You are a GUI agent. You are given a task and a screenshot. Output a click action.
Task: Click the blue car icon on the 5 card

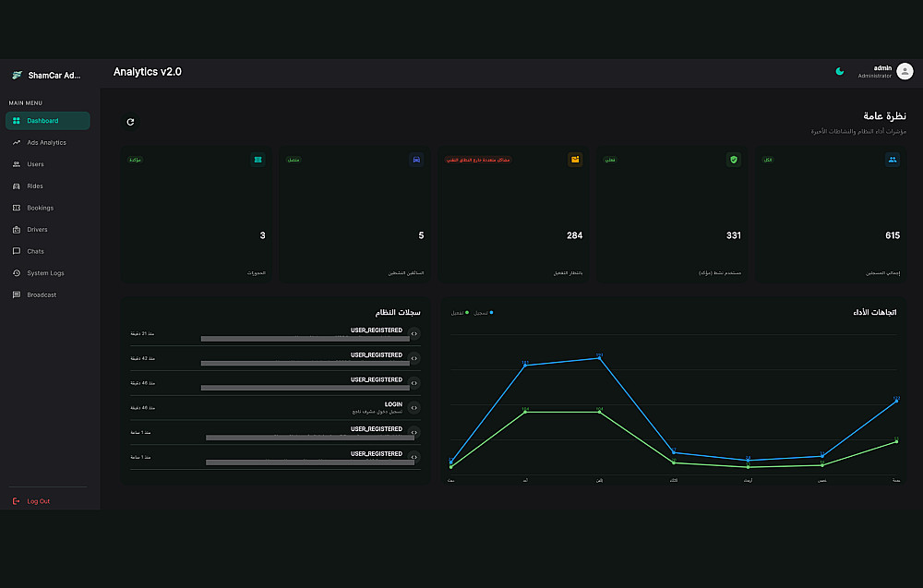coord(416,160)
